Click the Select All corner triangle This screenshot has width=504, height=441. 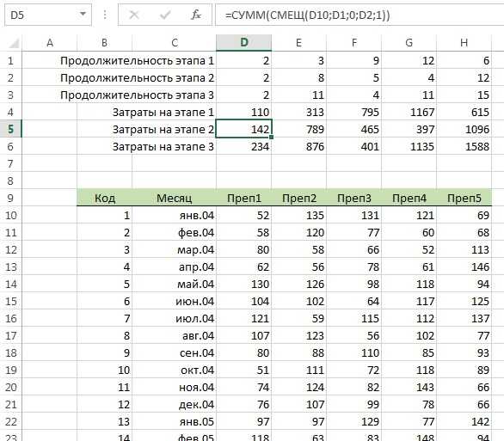14,43
